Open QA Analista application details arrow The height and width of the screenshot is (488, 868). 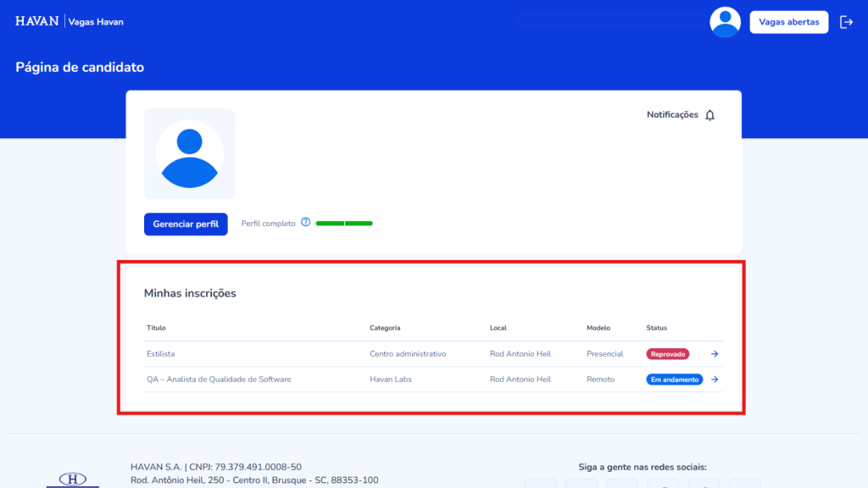point(715,380)
